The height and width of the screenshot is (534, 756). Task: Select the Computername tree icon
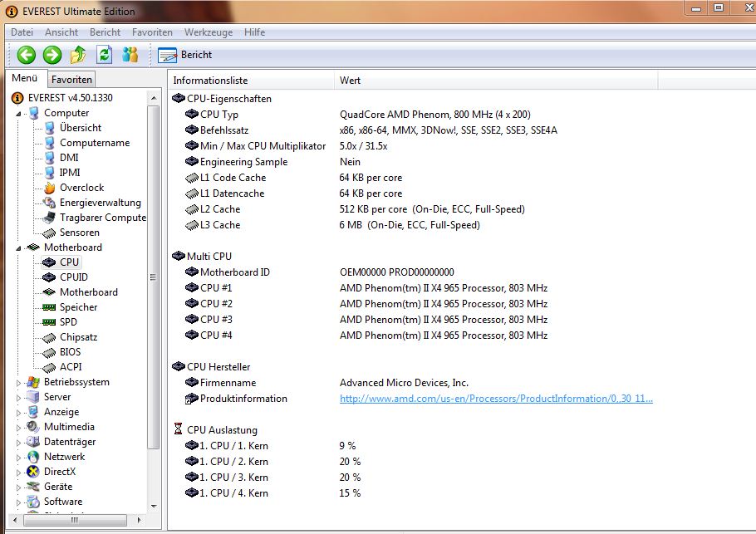coord(49,143)
